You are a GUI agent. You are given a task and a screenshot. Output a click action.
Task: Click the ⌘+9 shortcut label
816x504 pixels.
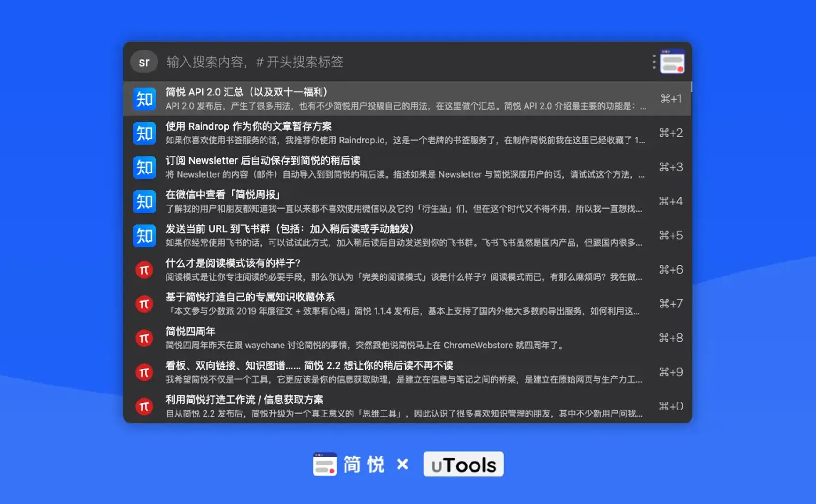(671, 372)
